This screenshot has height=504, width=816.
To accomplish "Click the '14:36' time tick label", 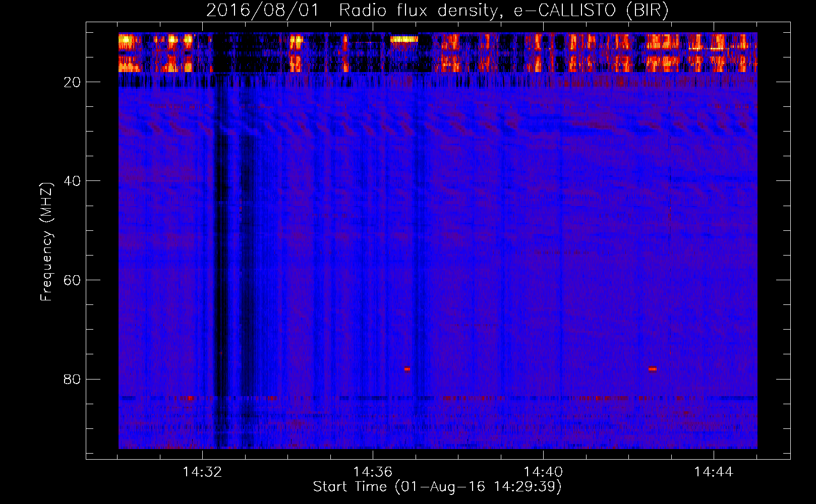I will click(373, 472).
